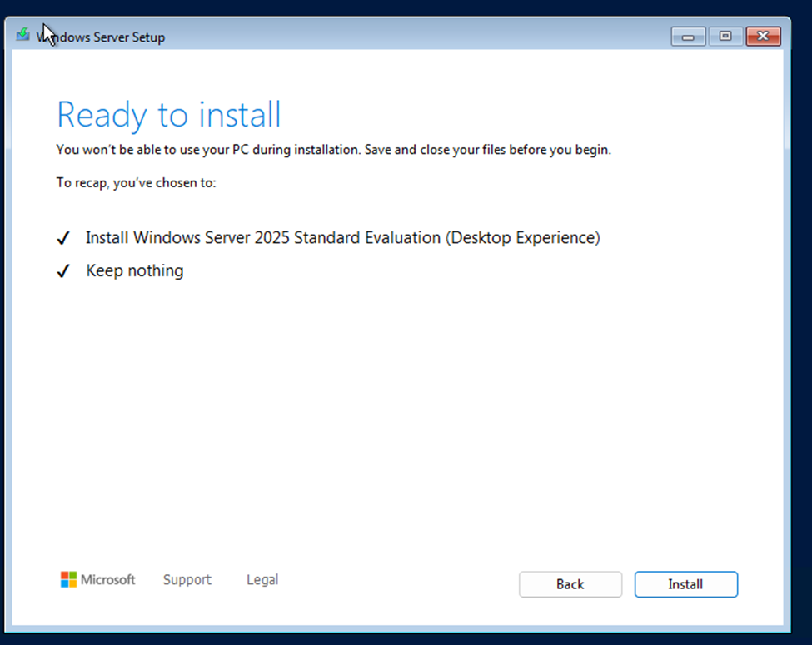Click the "Ready to install" heading

point(169,114)
